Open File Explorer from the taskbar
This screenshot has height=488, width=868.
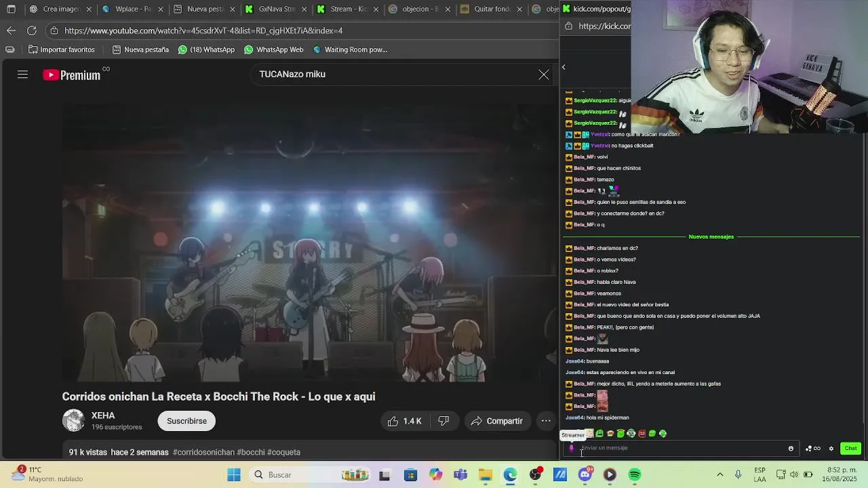click(486, 475)
